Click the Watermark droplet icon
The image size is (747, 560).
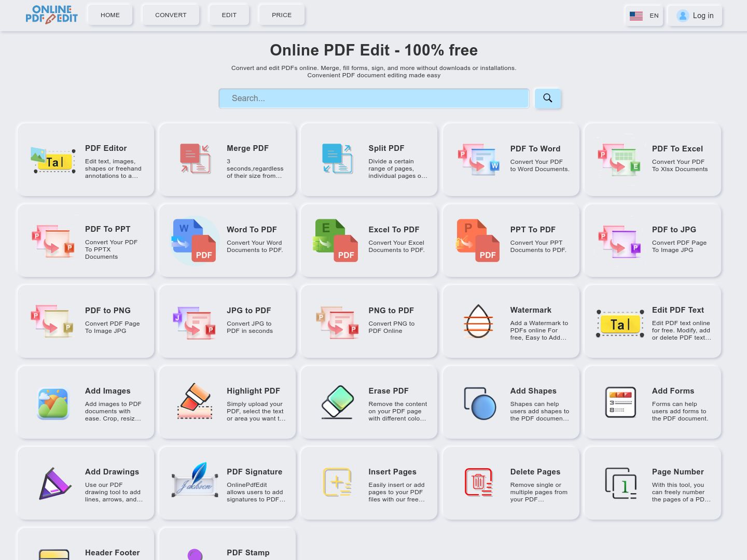478,321
